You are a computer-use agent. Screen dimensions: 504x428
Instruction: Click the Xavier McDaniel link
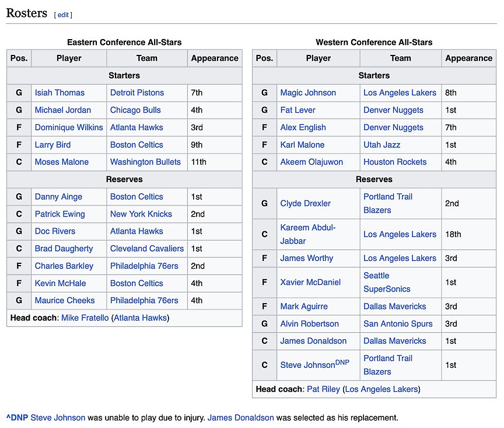coord(310,282)
